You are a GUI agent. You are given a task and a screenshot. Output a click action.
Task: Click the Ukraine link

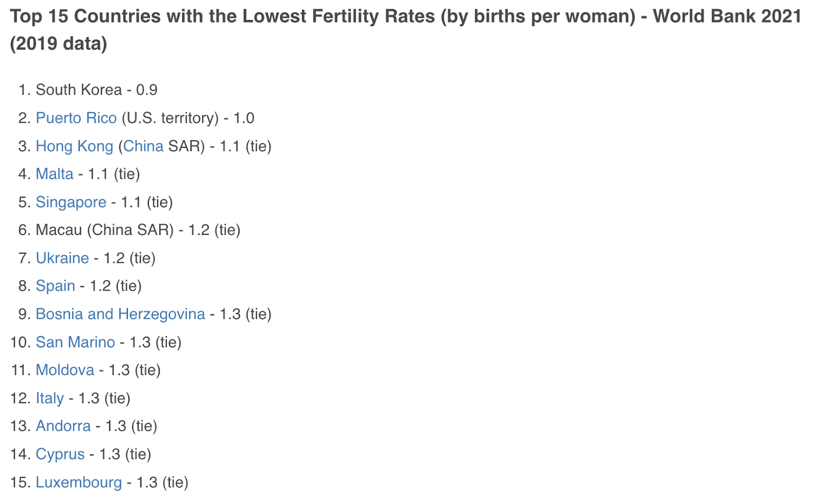point(62,258)
